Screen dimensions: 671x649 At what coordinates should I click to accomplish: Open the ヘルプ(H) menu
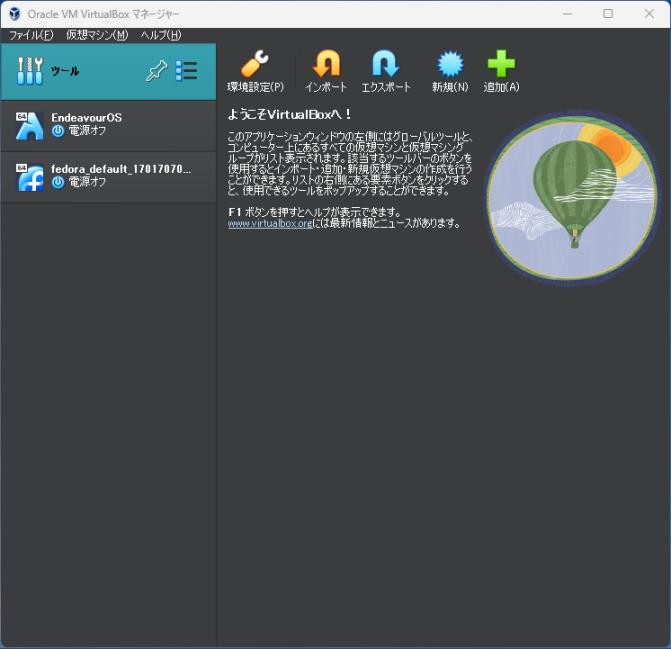[161, 35]
